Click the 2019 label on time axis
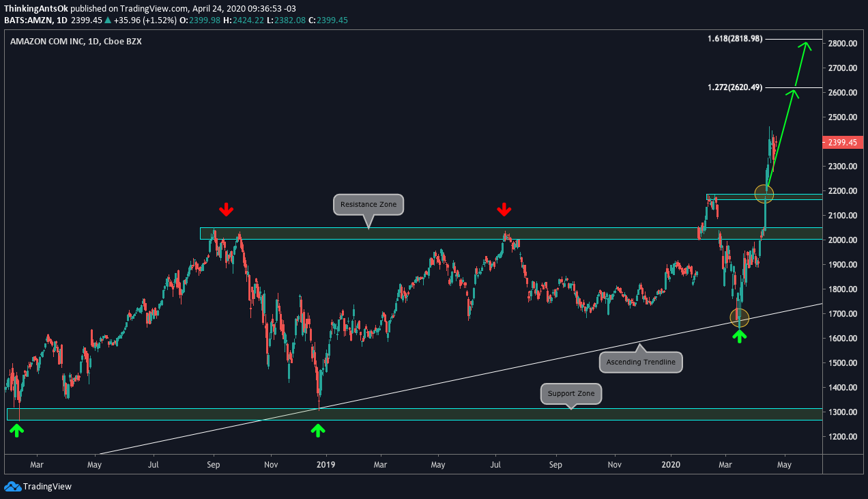This screenshot has width=868, height=499. [x=326, y=465]
